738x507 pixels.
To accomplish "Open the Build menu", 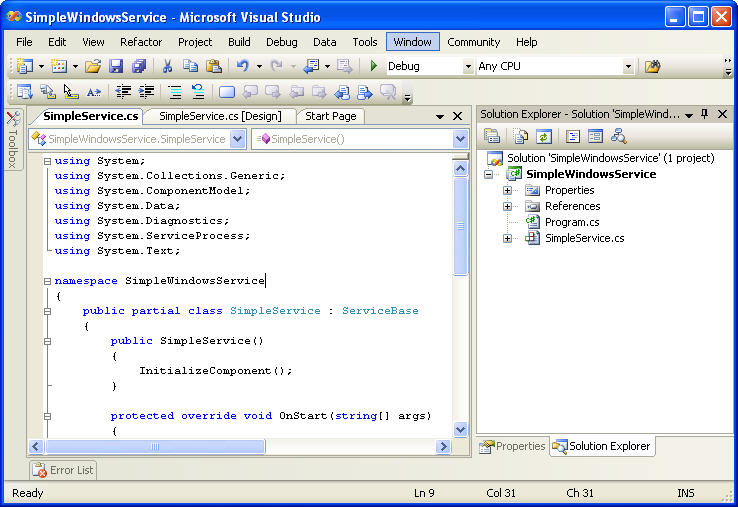I will [239, 42].
